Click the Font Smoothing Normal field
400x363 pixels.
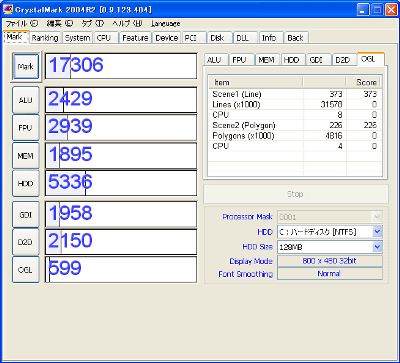[330, 274]
